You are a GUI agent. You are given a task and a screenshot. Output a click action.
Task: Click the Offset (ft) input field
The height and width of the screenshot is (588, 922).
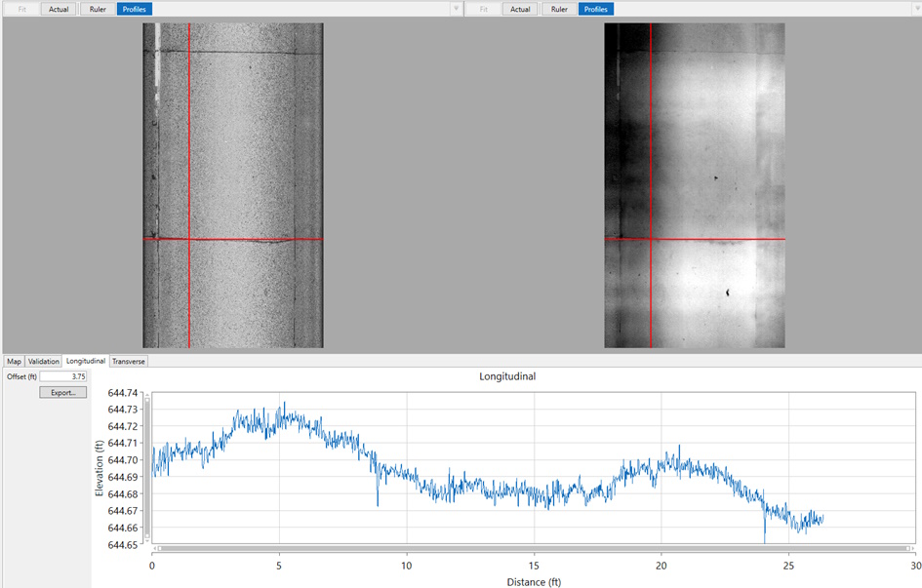(62, 376)
